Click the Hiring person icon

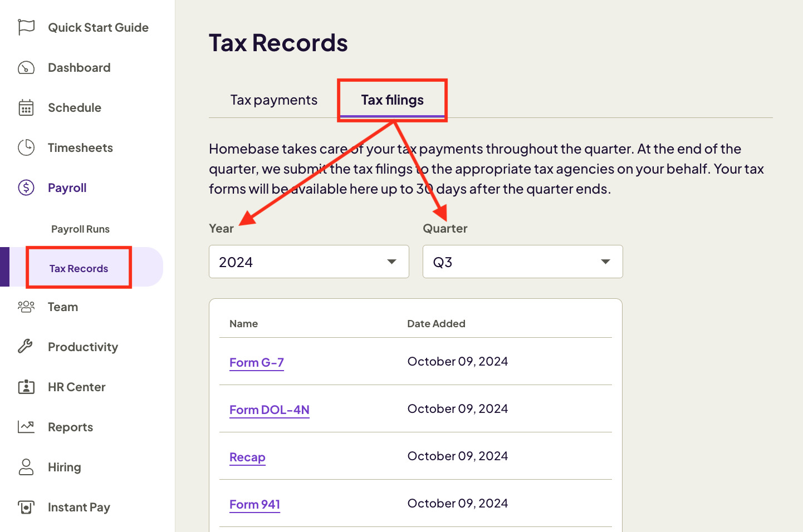point(26,467)
